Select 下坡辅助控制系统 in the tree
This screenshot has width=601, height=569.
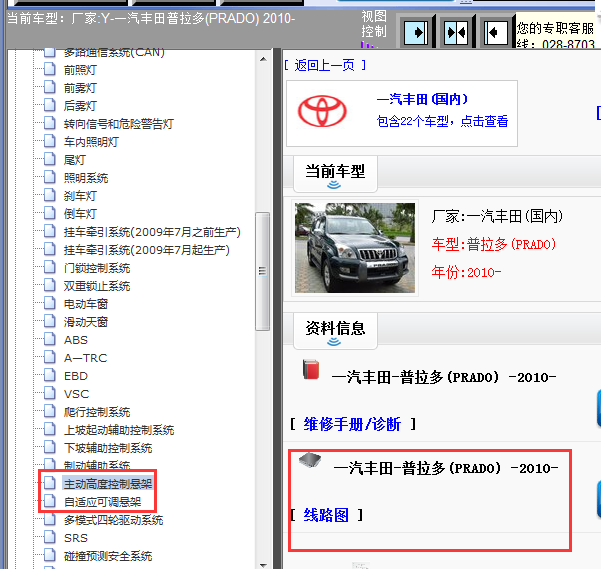pos(108,448)
